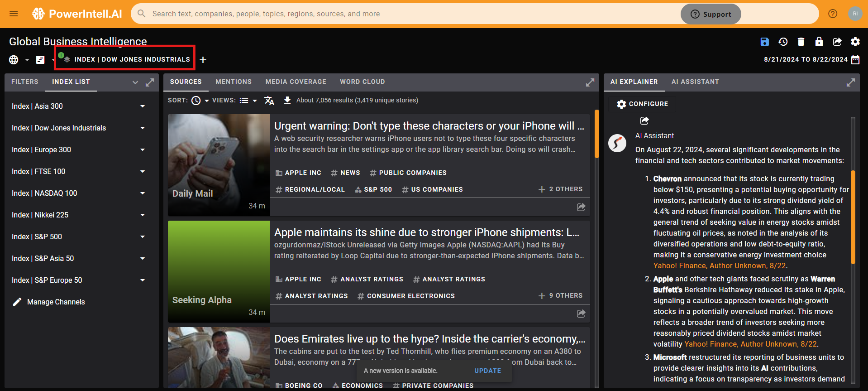Click the Support button
Image resolution: width=868 pixels, height=391 pixels.
(711, 14)
